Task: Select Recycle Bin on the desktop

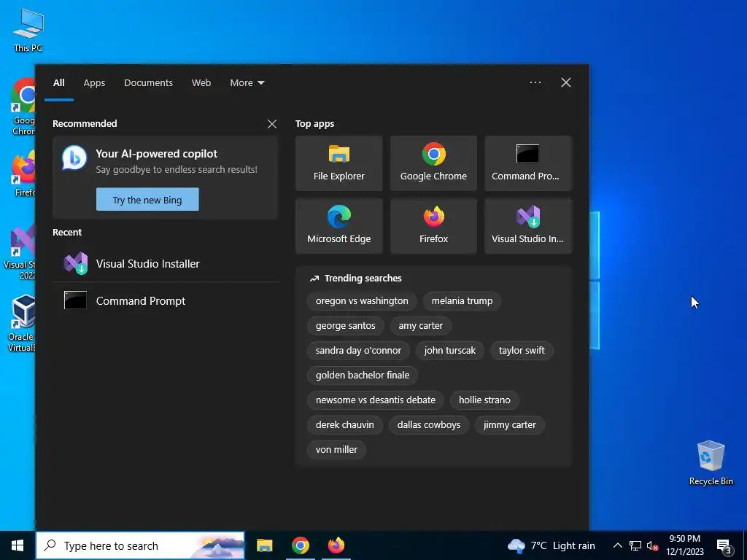Action: coord(711,463)
